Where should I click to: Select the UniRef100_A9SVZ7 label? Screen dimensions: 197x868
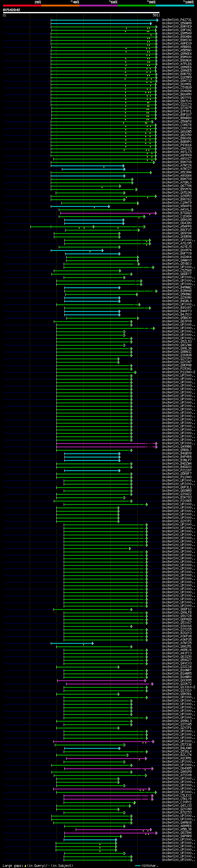tap(177, 159)
